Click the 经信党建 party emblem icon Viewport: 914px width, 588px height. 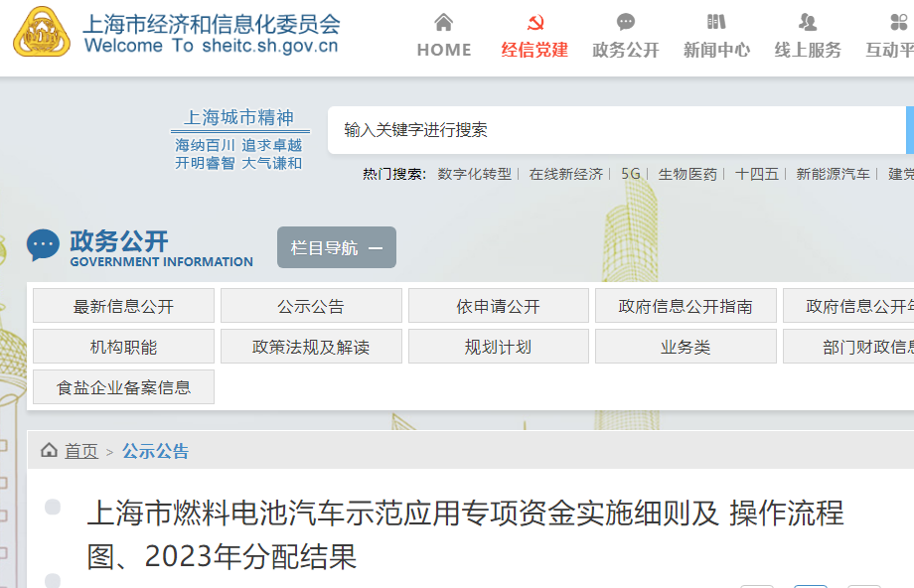pos(534,22)
